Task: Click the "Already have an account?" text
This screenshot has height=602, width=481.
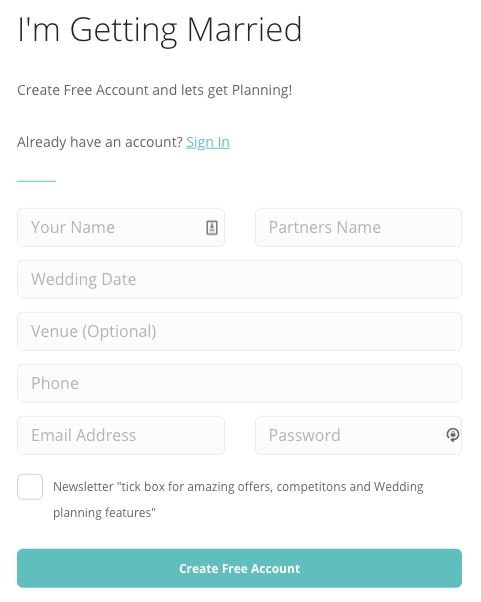Action: tap(100, 142)
